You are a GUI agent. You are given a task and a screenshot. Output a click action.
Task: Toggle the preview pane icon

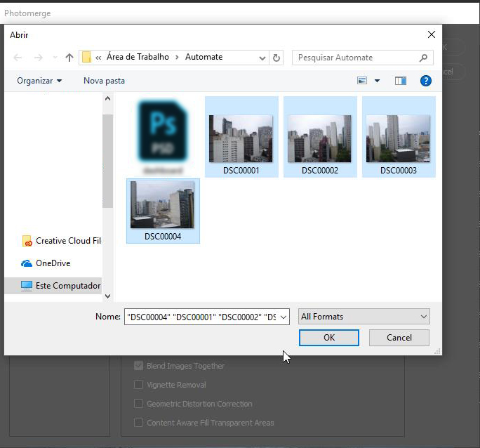click(400, 81)
